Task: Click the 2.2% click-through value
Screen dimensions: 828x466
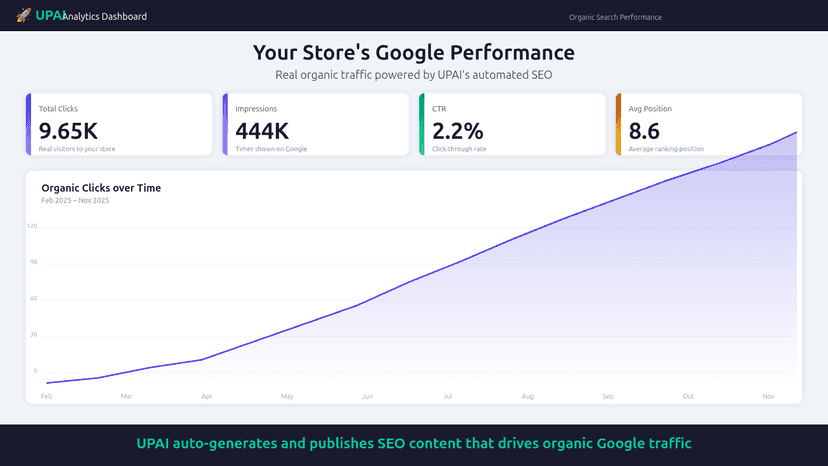Action: click(x=457, y=131)
